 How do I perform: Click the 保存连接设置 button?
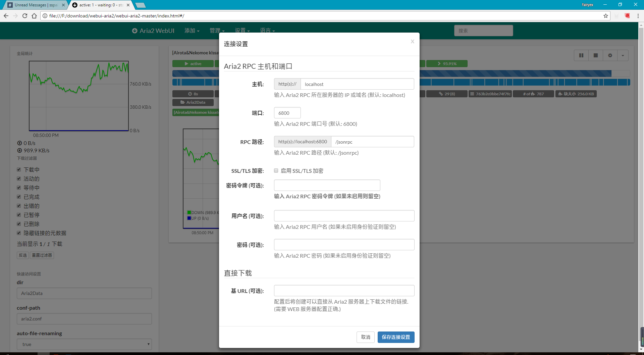396,337
